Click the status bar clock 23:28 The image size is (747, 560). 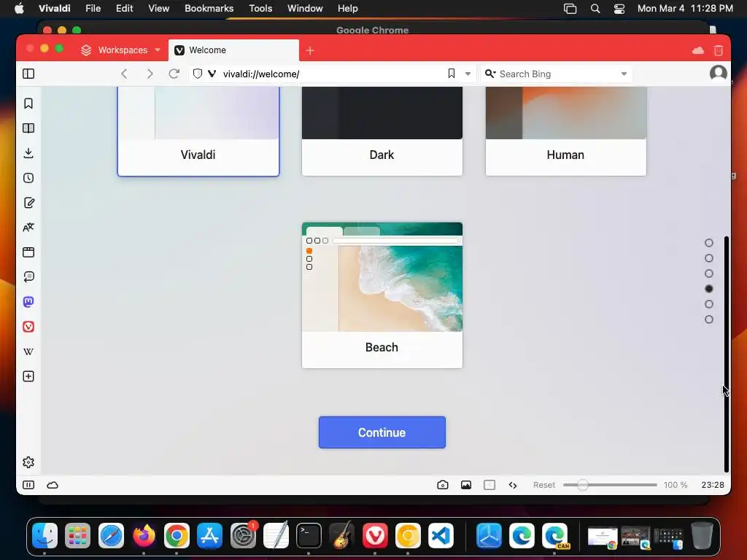point(713,485)
